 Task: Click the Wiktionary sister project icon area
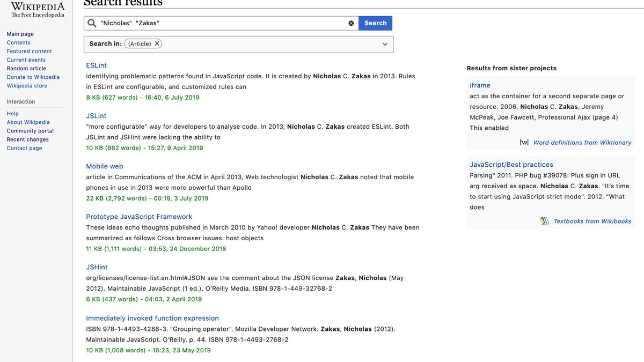[x=525, y=142]
